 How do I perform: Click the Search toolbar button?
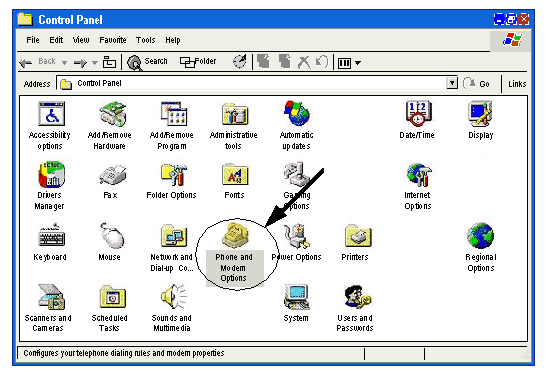pos(147,62)
